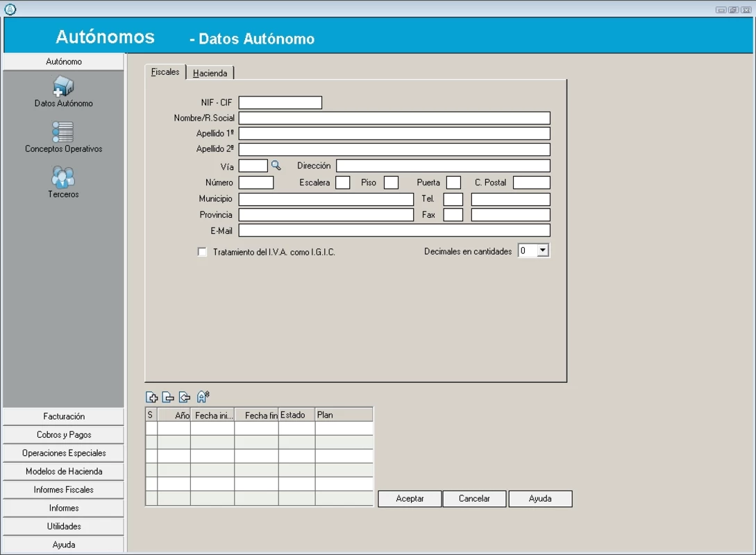Open Utilidades sidebar section
Image resolution: width=756 pixels, height=555 pixels.
[x=64, y=526]
